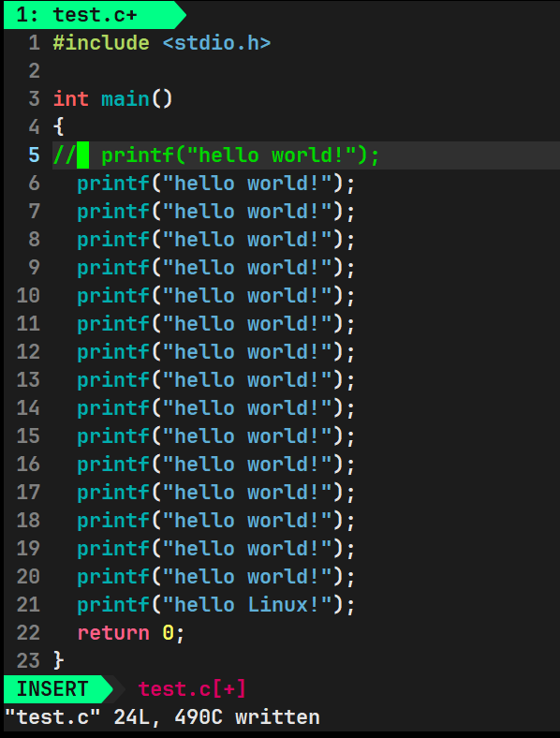Click the closing brace on line 23
The height and width of the screenshot is (738, 560).
[58, 661]
